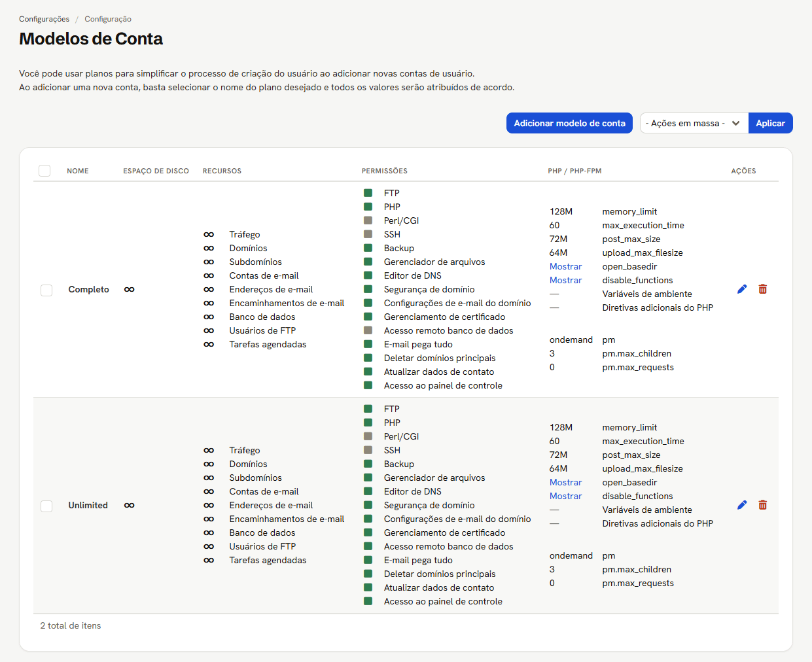Click infinity icon next to Banco de dados in Unlimited
The image size is (812, 662).
point(209,532)
